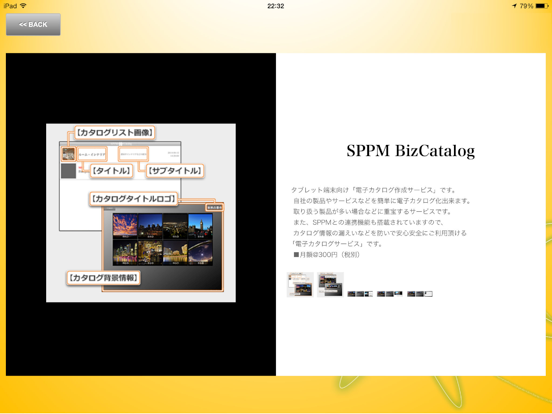This screenshot has width=552, height=414.
Task: Tap the large catalog preview image
Action: 141,213
